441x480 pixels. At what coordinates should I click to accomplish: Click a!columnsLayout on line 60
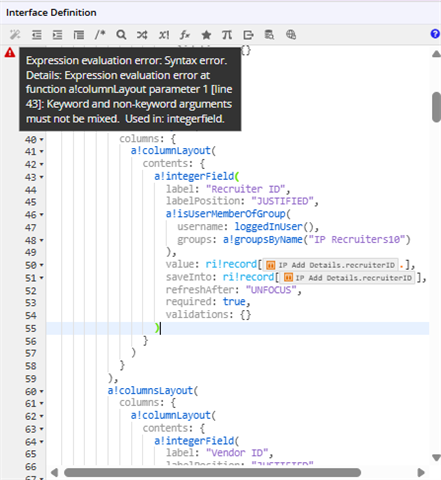(x=150, y=390)
